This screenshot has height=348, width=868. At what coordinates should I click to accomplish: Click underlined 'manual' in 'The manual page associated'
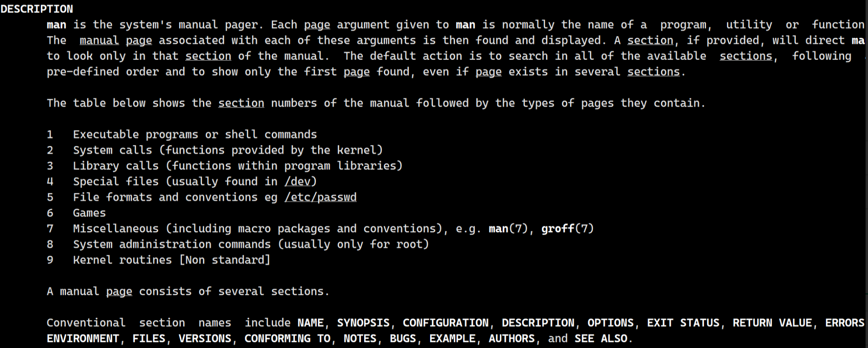pyautogui.click(x=99, y=41)
